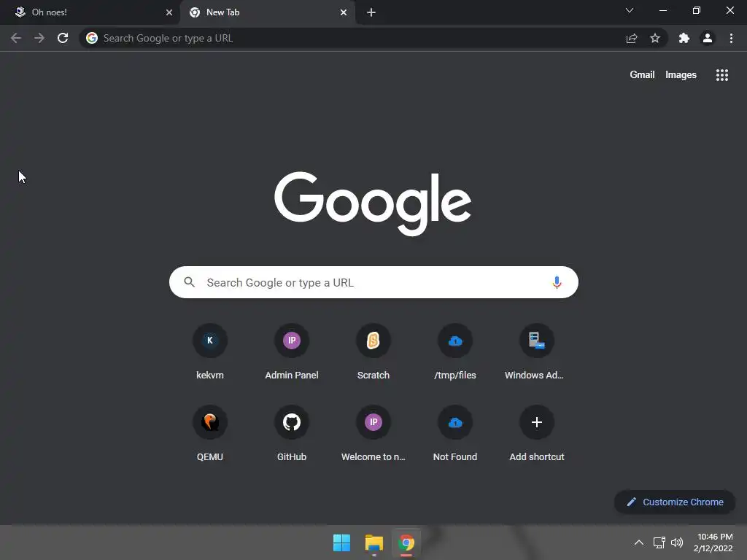This screenshot has width=747, height=560.
Task: Click the Google icon in address bar
Action: pos(92,38)
